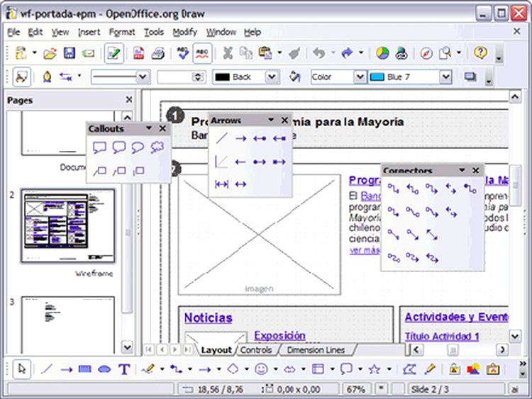Open the Format menu
The image size is (532, 399).
[x=122, y=32]
